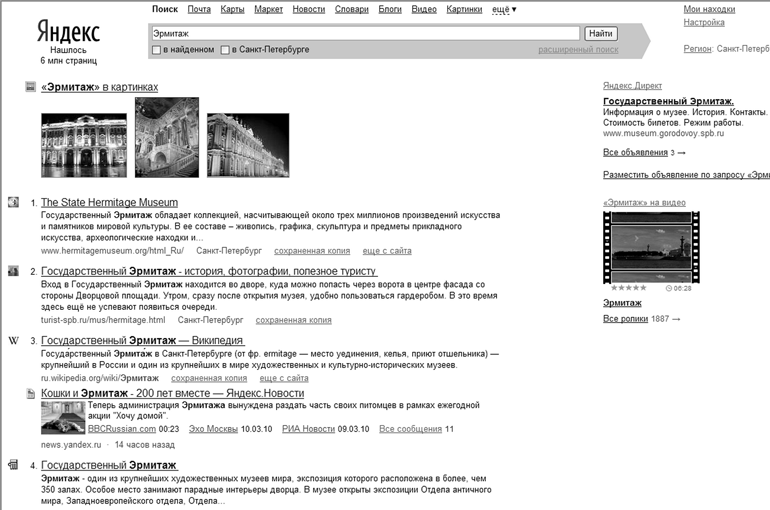770x510 pixels.
Task: Open the Новости tab
Action: point(308,9)
